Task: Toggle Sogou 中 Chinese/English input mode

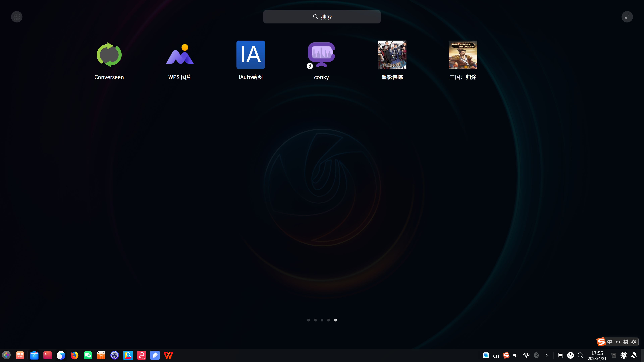Action: (x=610, y=342)
